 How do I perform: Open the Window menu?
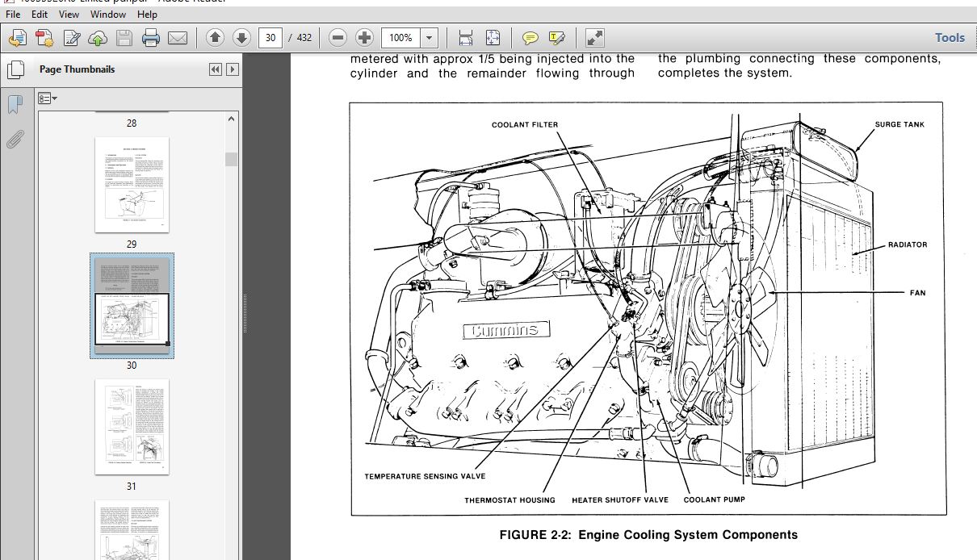tap(108, 15)
